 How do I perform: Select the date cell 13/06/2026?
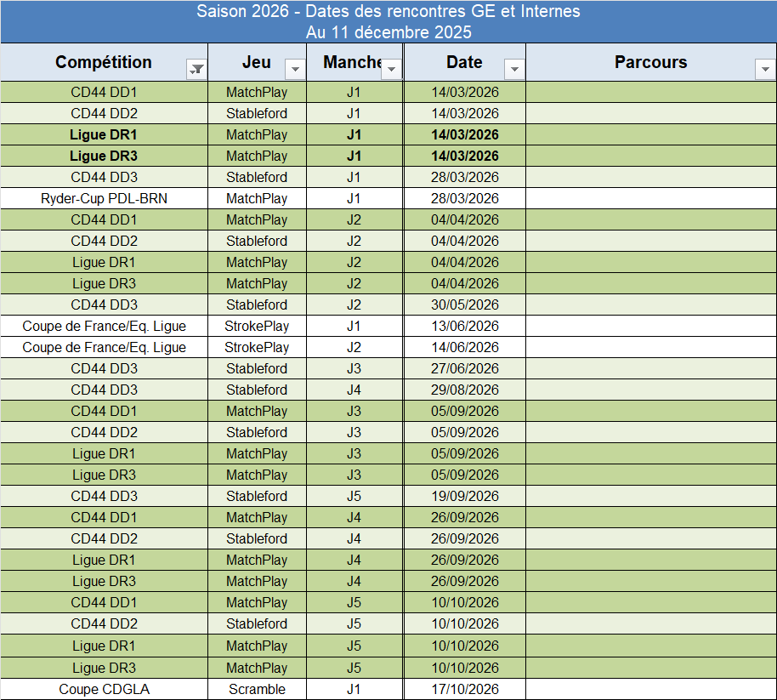tap(464, 326)
